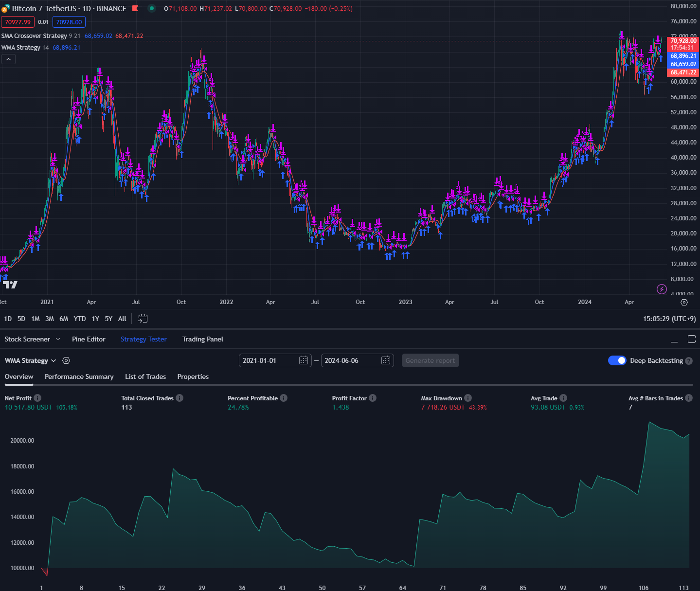Viewport: 700px width, 591px height.
Task: Open the strategy Properties tab
Action: 193,376
